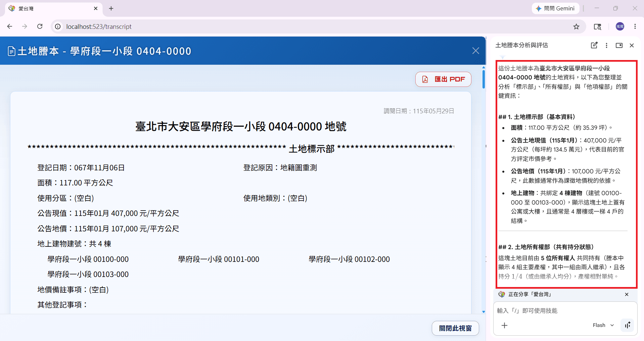
Task: Select the 愛台灣 tab
Action: tap(54, 8)
